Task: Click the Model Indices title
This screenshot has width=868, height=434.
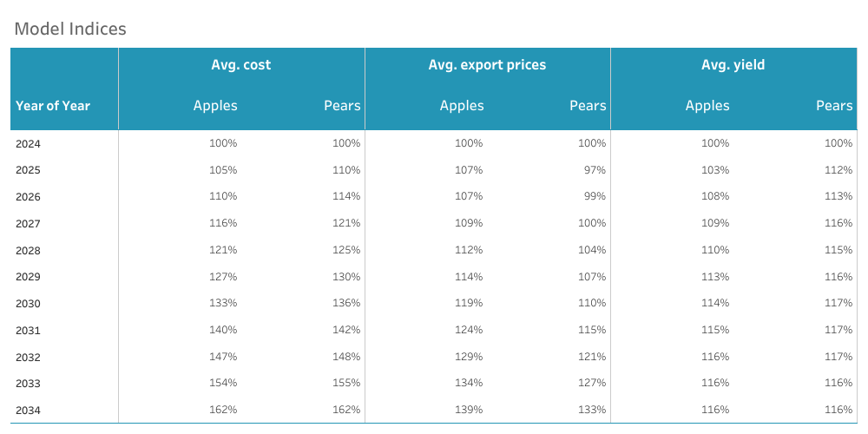Action: (x=70, y=29)
